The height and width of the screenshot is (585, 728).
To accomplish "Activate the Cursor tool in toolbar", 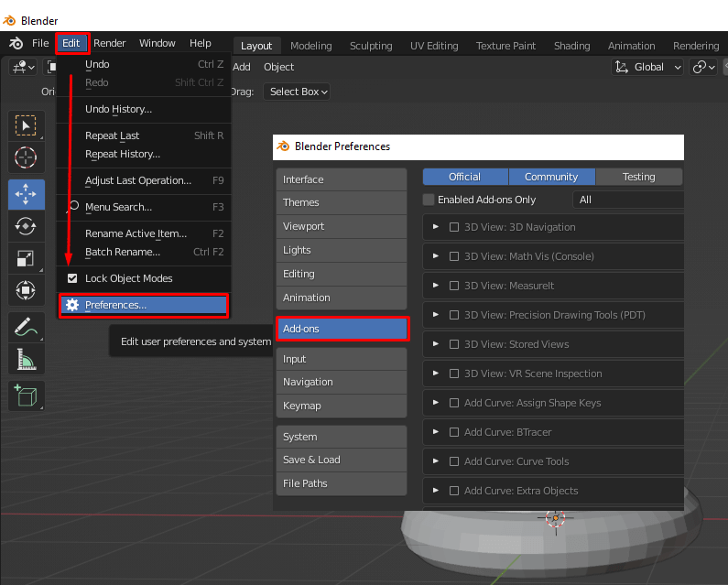I will (x=26, y=157).
